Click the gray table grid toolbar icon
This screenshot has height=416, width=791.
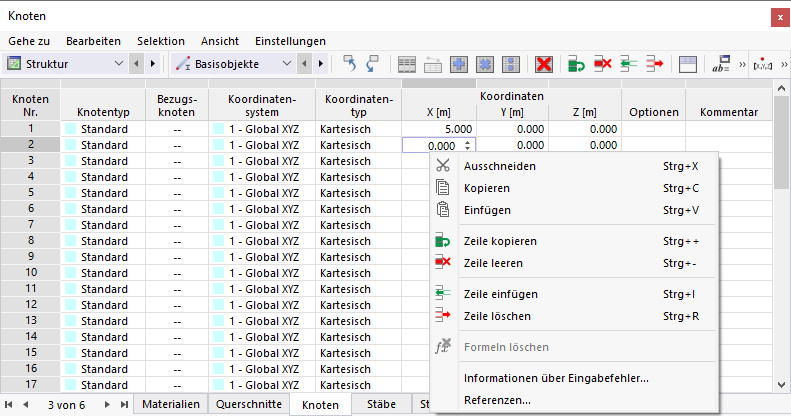point(407,65)
